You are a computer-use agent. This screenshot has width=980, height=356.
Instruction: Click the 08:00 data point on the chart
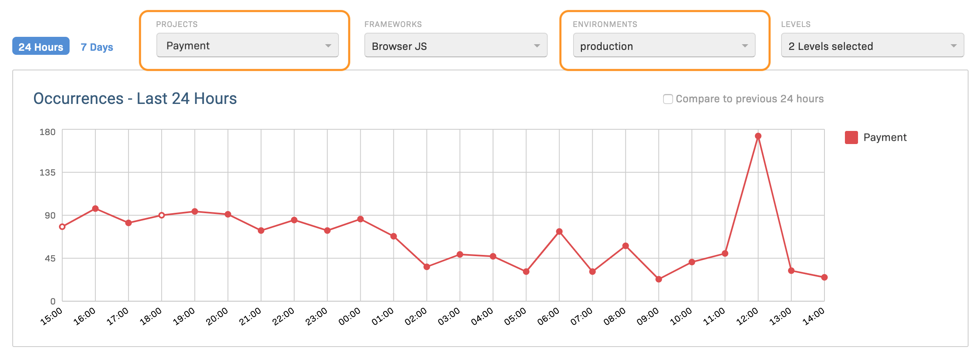point(625,246)
